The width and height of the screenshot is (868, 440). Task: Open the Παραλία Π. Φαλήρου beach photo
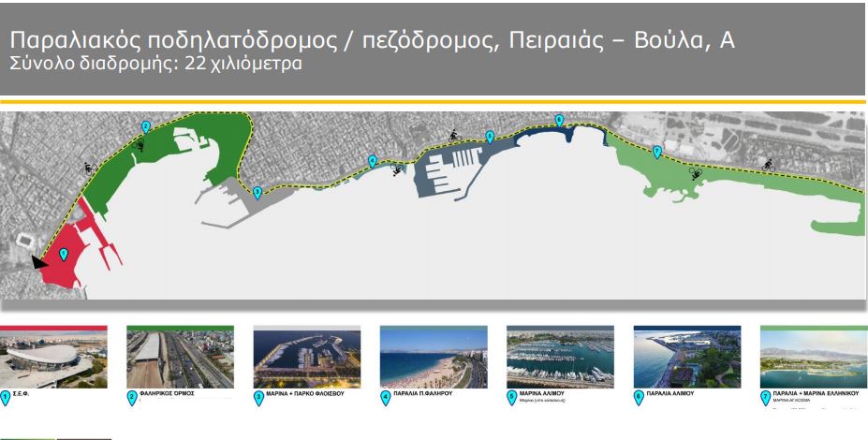434,359
